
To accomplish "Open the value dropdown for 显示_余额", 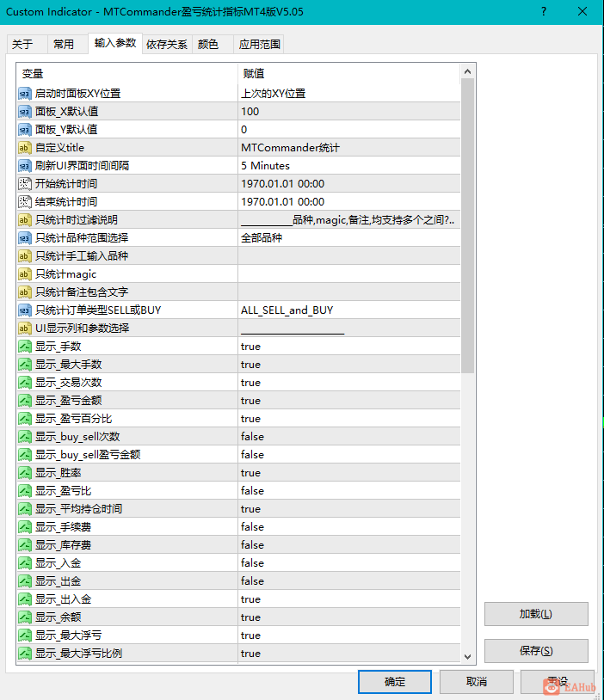I will [349, 617].
